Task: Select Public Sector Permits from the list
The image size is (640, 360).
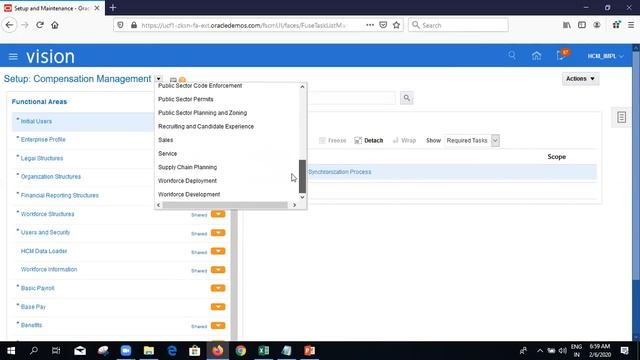Action: click(186, 99)
